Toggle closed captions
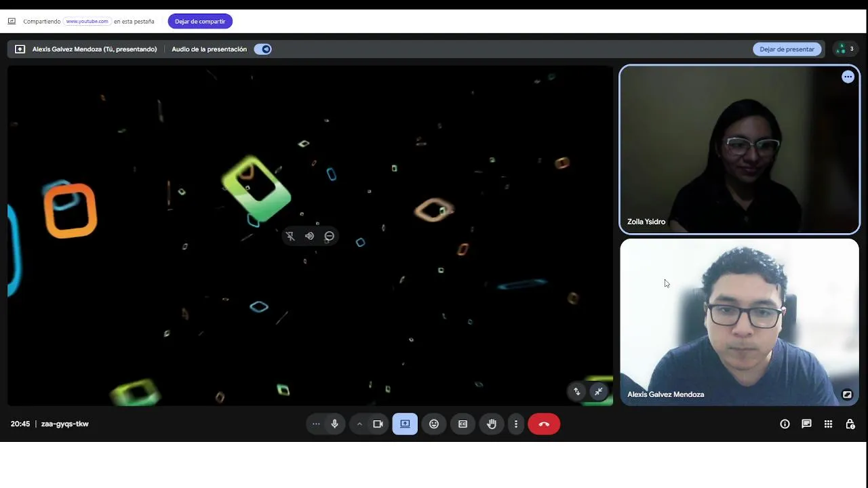 (x=462, y=424)
